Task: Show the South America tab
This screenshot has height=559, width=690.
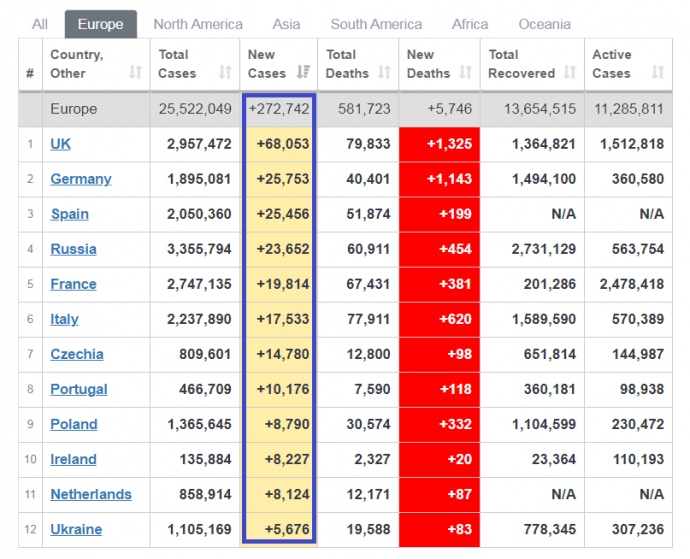Action: click(376, 24)
